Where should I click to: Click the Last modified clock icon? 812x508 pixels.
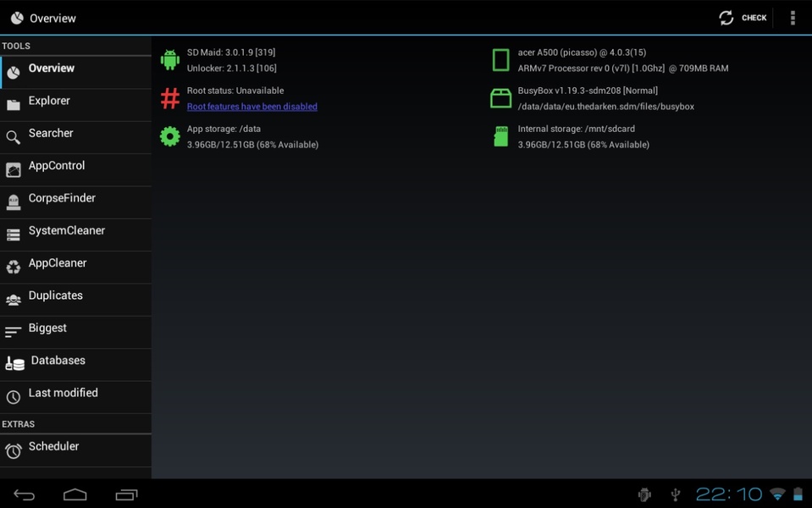14,397
